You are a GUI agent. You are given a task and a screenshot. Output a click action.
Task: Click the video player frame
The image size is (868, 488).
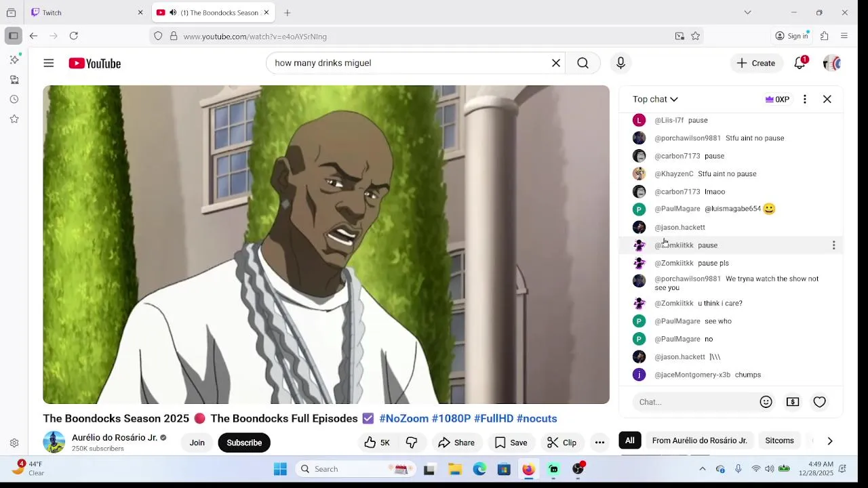tap(326, 245)
